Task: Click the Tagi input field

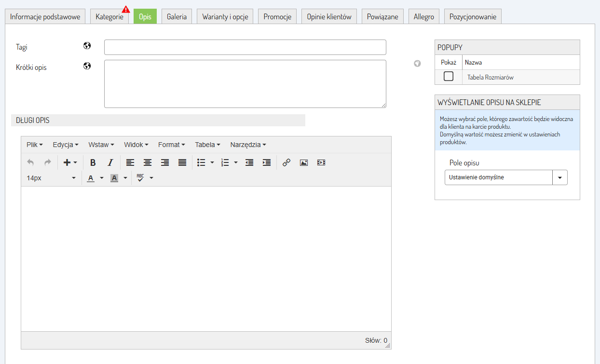Action: click(x=245, y=47)
